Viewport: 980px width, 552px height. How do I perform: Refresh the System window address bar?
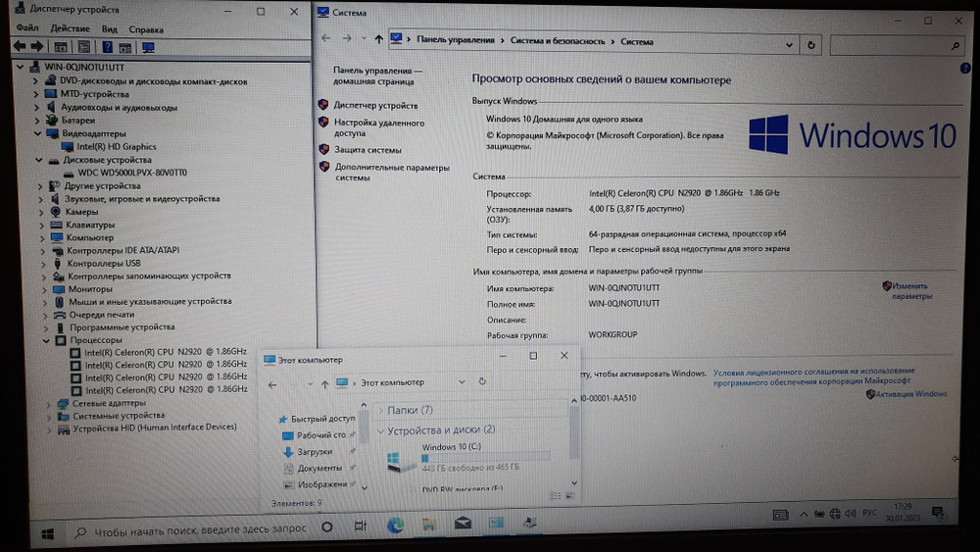click(810, 45)
